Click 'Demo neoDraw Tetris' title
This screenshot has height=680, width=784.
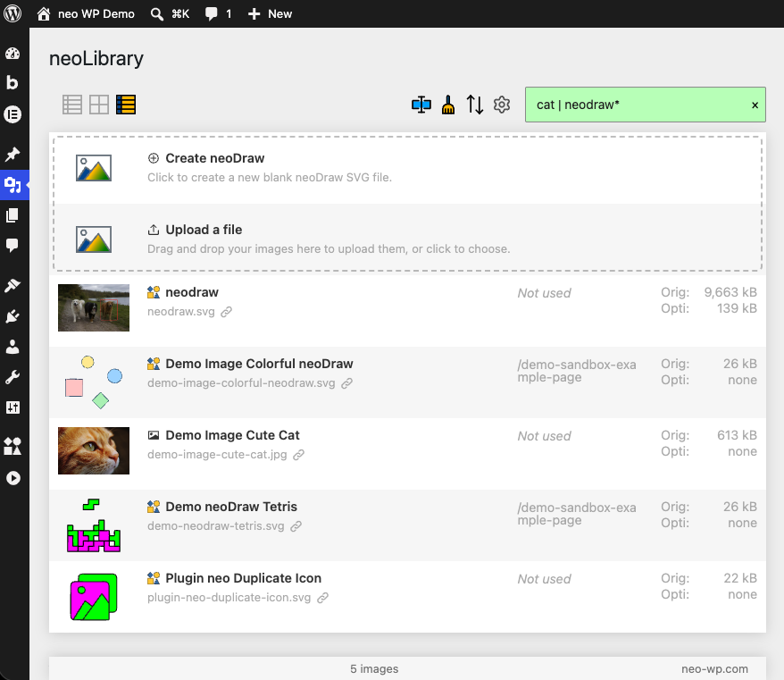[x=231, y=507]
